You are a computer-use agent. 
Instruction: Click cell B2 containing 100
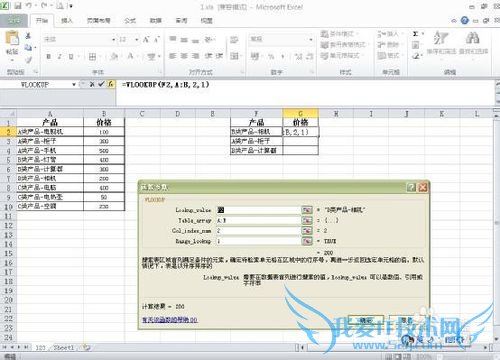[104, 132]
